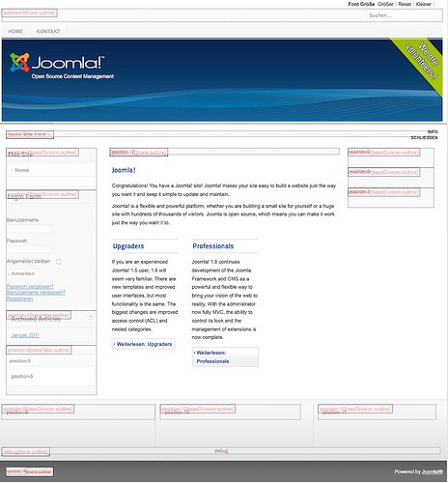Click the font size 'Reset' link
Viewport: 448px width, 483px height.
[405, 4]
